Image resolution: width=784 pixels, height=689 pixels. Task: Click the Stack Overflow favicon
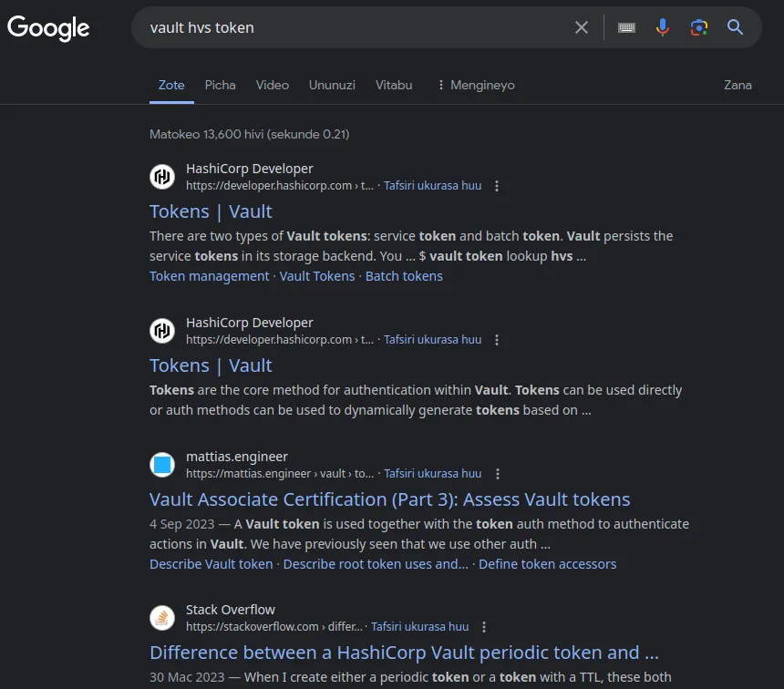pos(162,618)
